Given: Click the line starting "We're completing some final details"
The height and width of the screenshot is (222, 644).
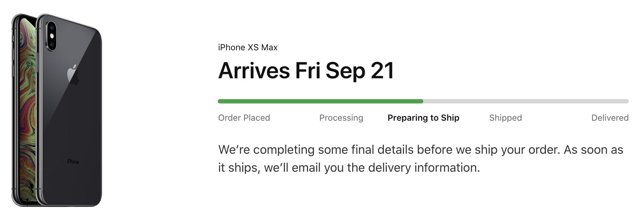Looking at the screenshot, I should tap(420, 149).
